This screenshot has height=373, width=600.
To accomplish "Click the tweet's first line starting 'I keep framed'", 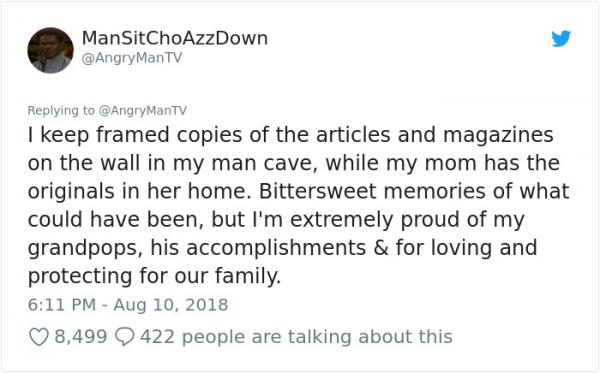I will pyautogui.click(x=290, y=135).
